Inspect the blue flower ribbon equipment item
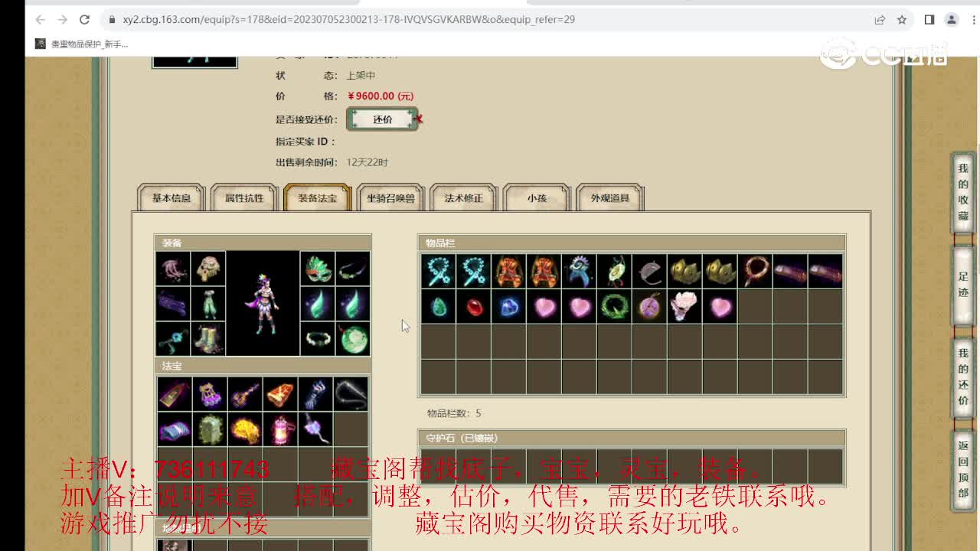Image resolution: width=980 pixels, height=551 pixels. (173, 339)
